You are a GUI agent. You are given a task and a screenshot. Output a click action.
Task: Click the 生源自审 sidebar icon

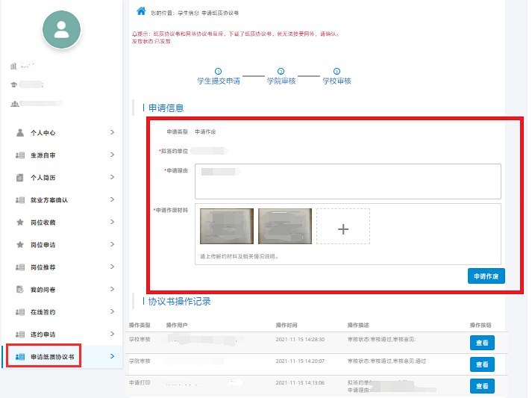point(20,155)
